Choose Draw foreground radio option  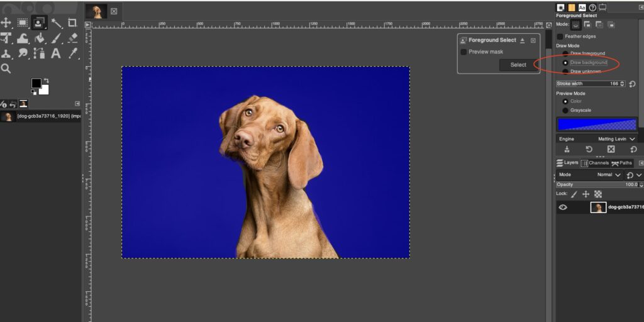click(565, 54)
